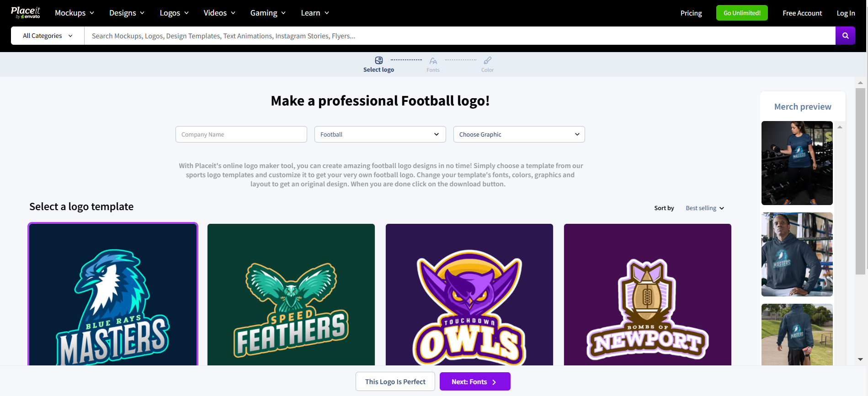Click the Company Name input field
868x396 pixels.
pos(241,134)
